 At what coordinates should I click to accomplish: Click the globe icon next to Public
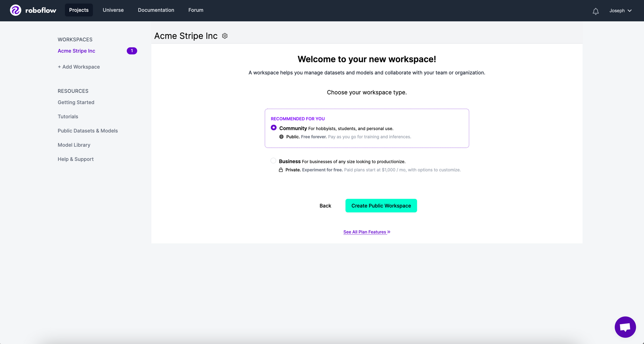coord(281,136)
